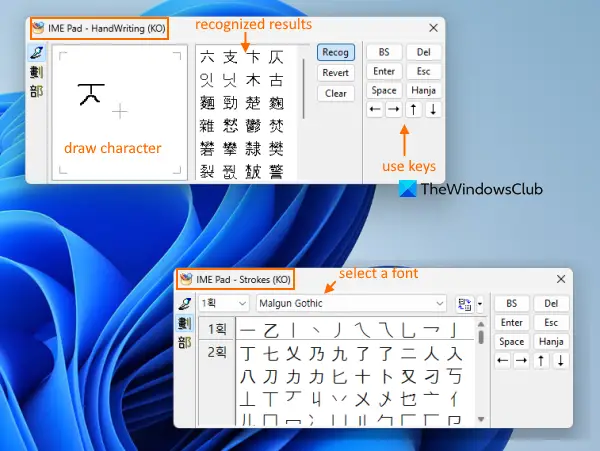
Task: Click Del key in HandWriting window
Action: (424, 52)
